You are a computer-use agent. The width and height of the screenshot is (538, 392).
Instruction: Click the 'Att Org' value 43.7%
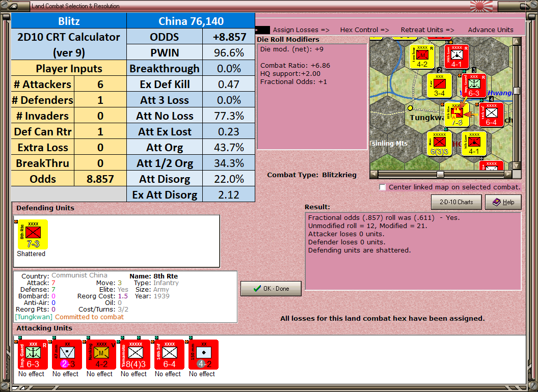[229, 148]
